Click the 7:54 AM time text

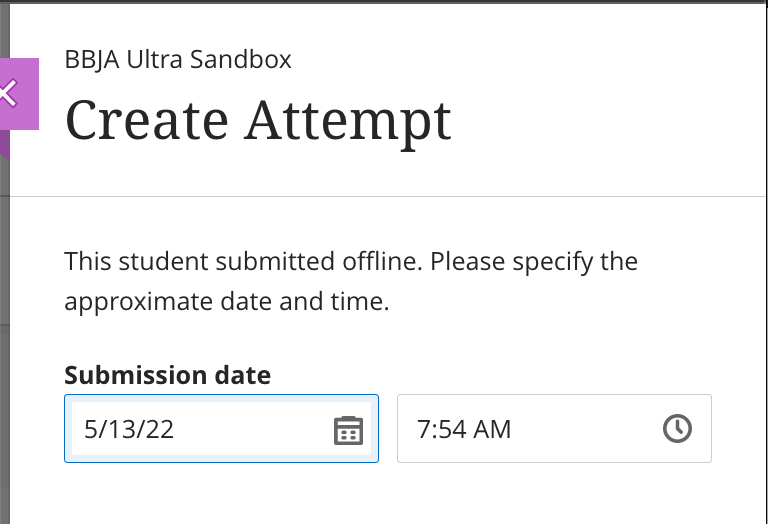(464, 430)
